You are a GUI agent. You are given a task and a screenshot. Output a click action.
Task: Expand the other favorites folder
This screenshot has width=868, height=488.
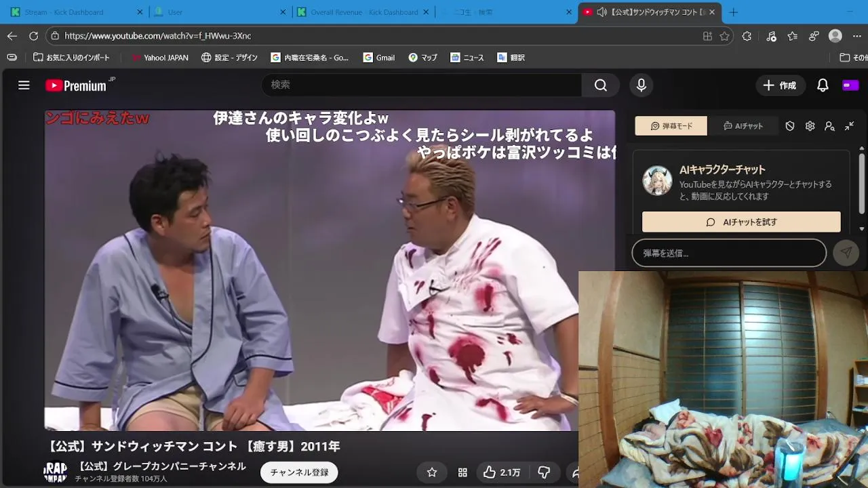tap(853, 58)
